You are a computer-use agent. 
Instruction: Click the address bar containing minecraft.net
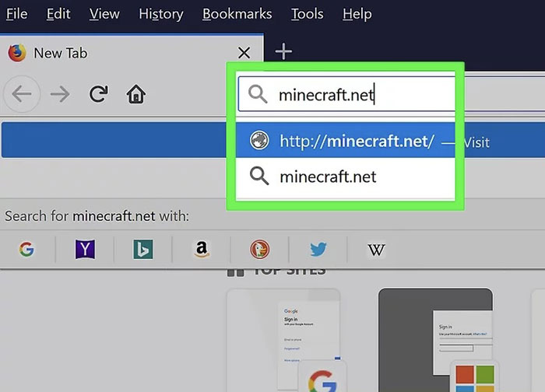[x=392, y=94]
